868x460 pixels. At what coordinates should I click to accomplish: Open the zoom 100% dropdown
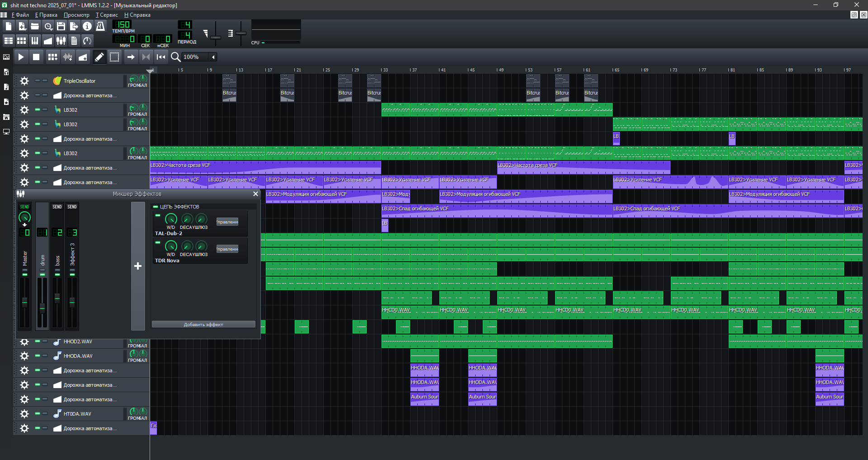coord(213,57)
